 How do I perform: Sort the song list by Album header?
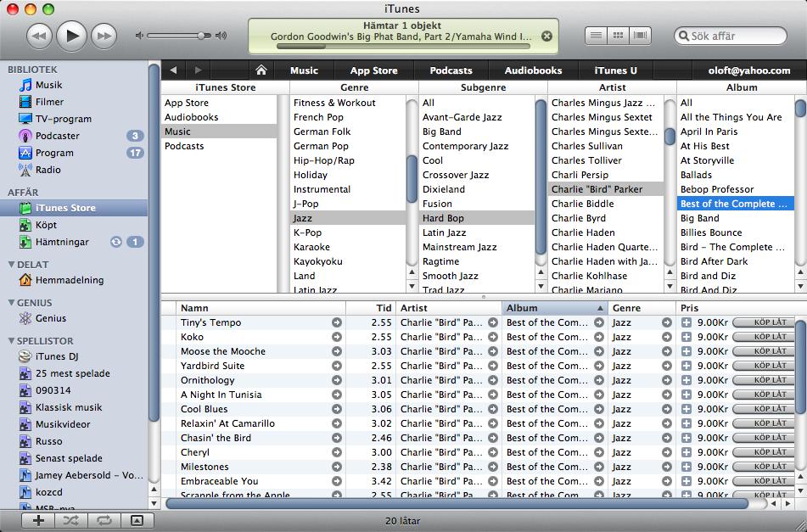(x=555, y=308)
